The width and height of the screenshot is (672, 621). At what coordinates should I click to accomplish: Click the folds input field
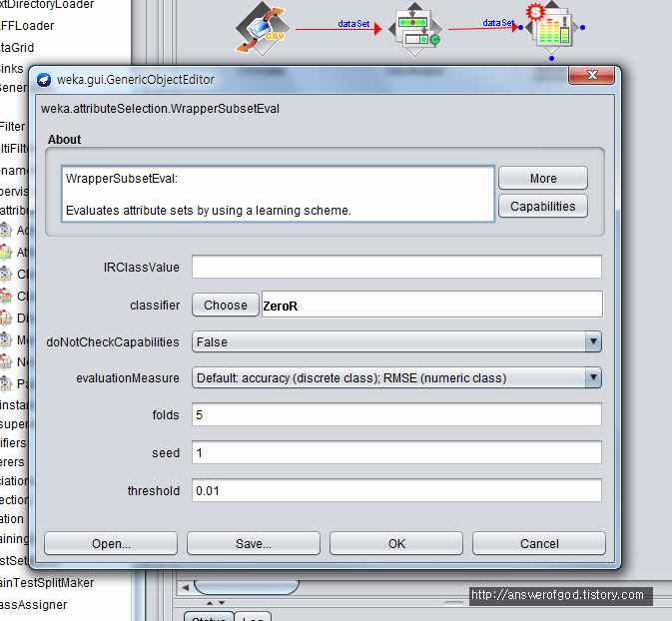(x=396, y=414)
